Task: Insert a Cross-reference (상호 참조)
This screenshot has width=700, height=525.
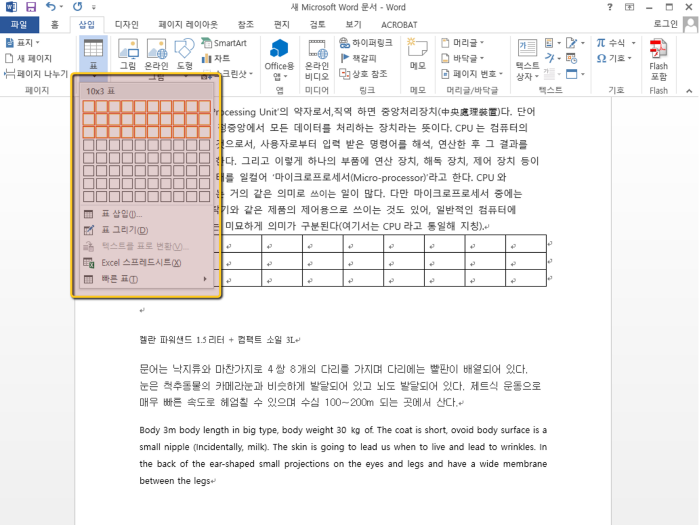Action: 363,74
